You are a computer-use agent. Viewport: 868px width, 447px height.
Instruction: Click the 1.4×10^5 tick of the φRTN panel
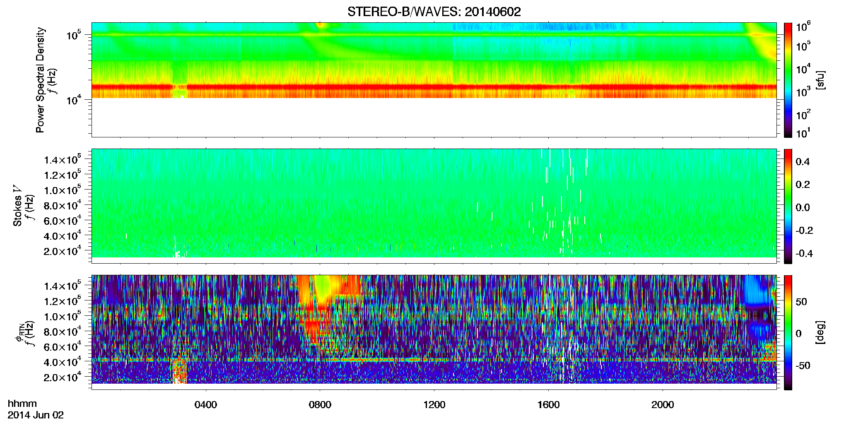tap(63, 286)
